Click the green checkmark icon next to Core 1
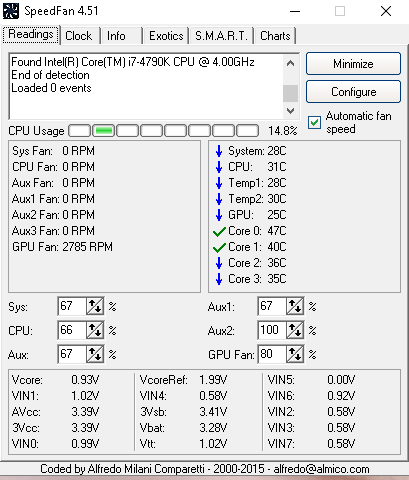Screen dimensions: 409x480 [x=219, y=247]
